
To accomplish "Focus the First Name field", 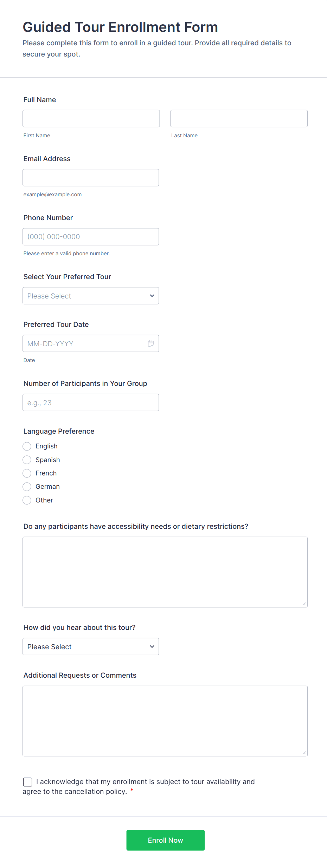I will point(91,118).
